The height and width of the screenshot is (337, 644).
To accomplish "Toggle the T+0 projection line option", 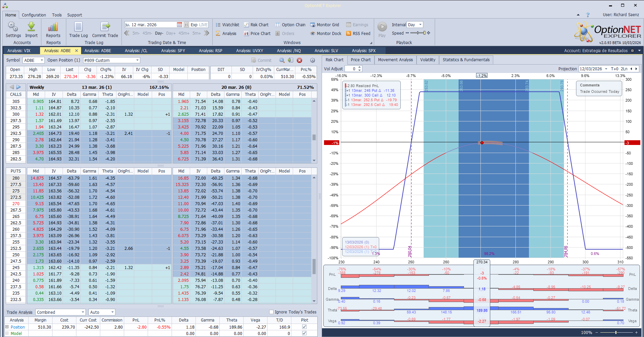I will [614, 69].
